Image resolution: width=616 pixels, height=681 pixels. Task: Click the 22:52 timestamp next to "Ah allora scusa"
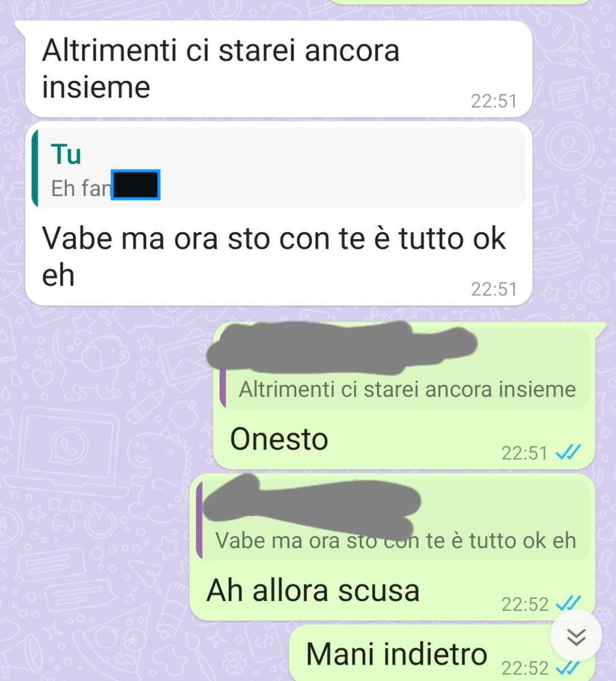coord(525,604)
